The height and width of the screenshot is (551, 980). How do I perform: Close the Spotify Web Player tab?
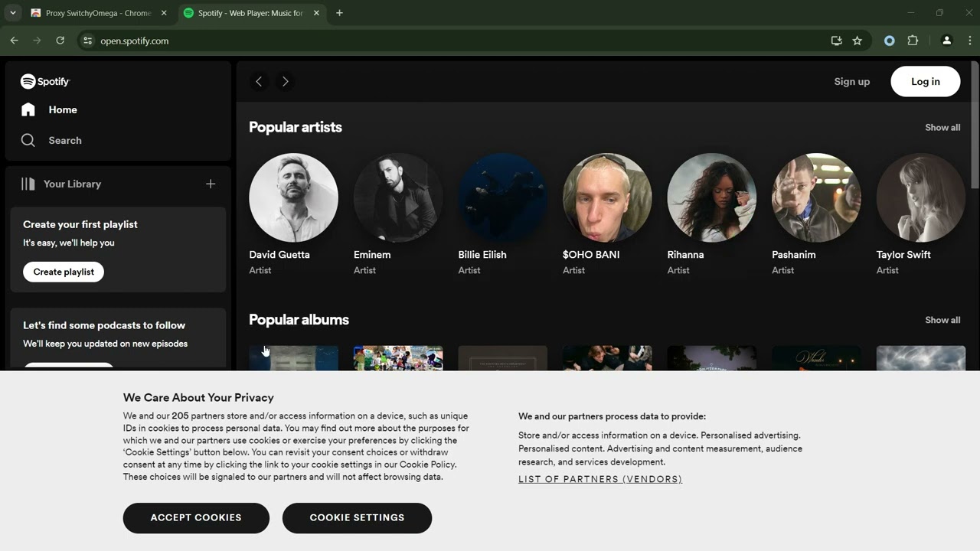point(316,13)
